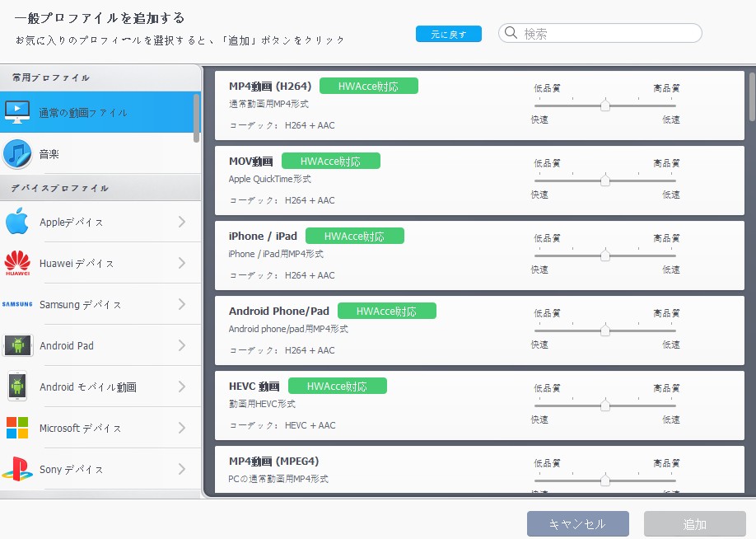Select the Android Phone/Pad profile title
756x539 pixels.
[x=278, y=311]
